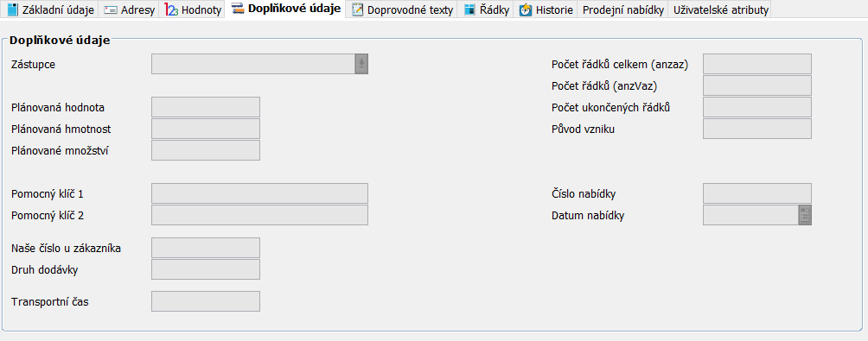Click the Základní údaje tab icon
The width and height of the screenshot is (868, 341).
11,10
